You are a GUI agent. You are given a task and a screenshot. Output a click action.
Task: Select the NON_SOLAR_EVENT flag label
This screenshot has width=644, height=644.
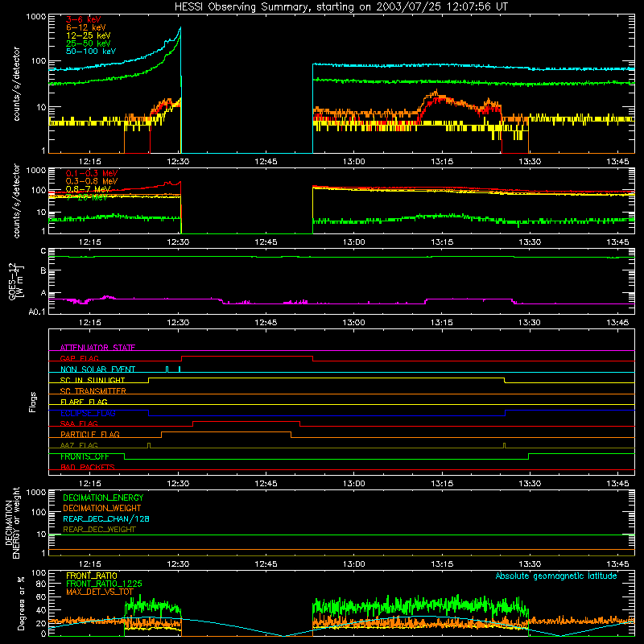point(97,369)
